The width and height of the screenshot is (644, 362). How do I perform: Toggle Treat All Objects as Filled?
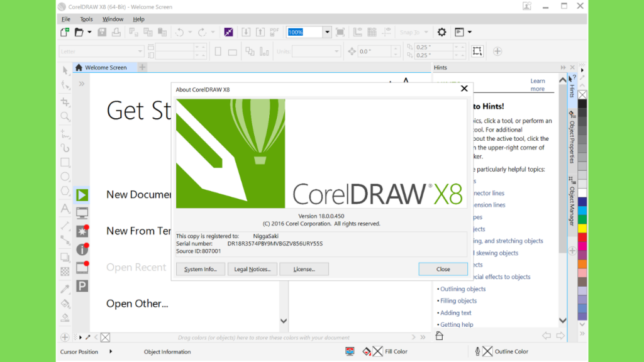click(477, 52)
